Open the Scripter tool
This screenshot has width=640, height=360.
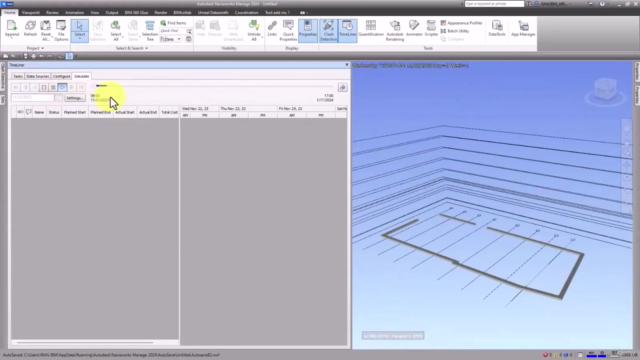pos(431,29)
